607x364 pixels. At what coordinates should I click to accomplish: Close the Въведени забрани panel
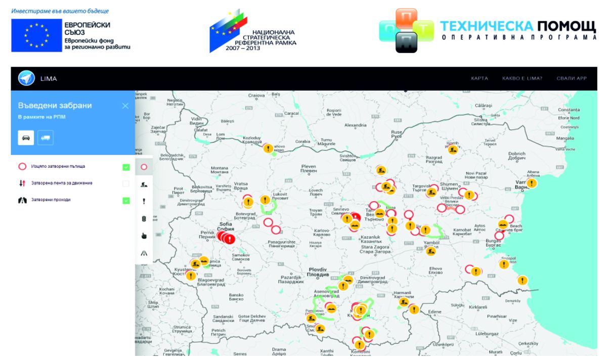(x=125, y=106)
